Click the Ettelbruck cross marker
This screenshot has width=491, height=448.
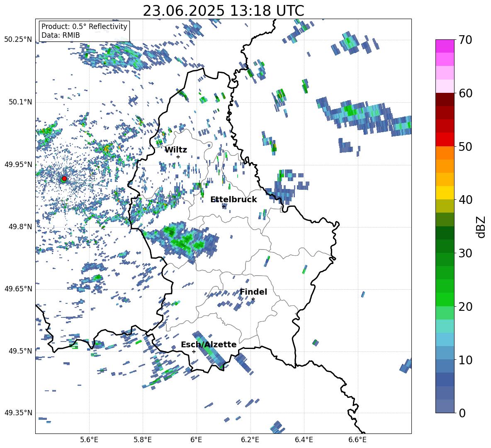click(x=224, y=206)
